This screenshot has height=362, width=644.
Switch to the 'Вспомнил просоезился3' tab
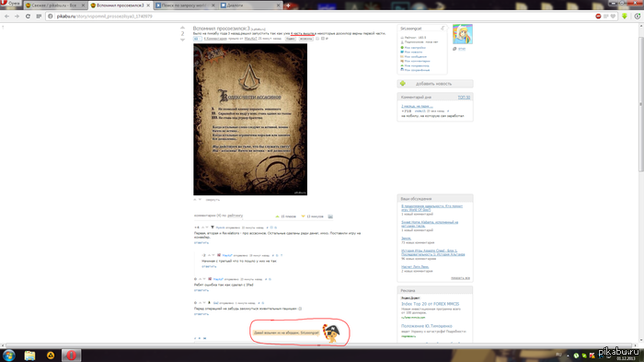[x=119, y=6]
